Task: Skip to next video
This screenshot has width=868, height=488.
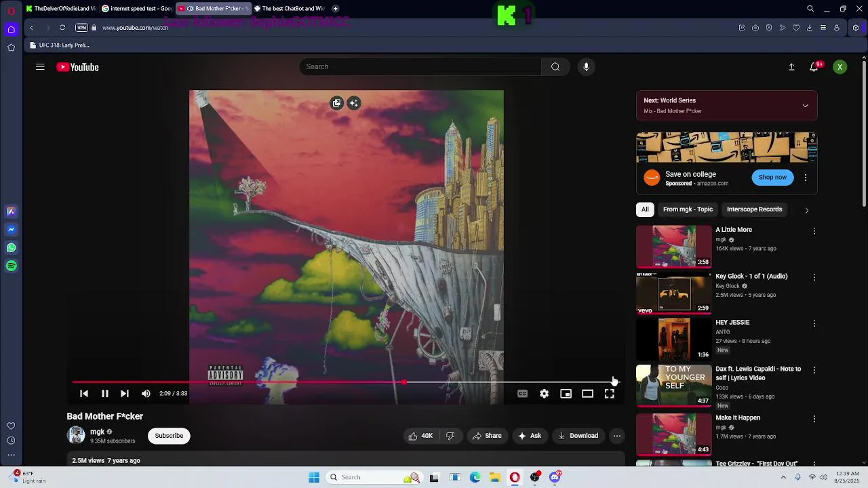Action: [x=125, y=394]
